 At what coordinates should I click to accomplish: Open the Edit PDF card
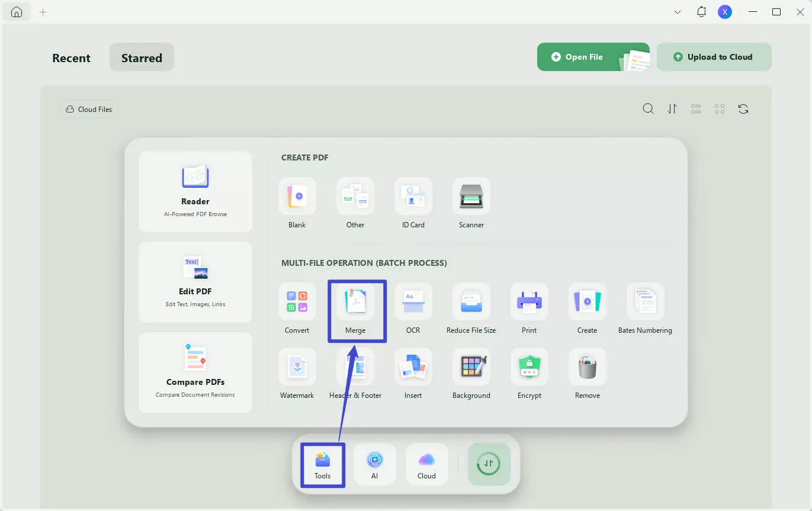click(x=195, y=282)
